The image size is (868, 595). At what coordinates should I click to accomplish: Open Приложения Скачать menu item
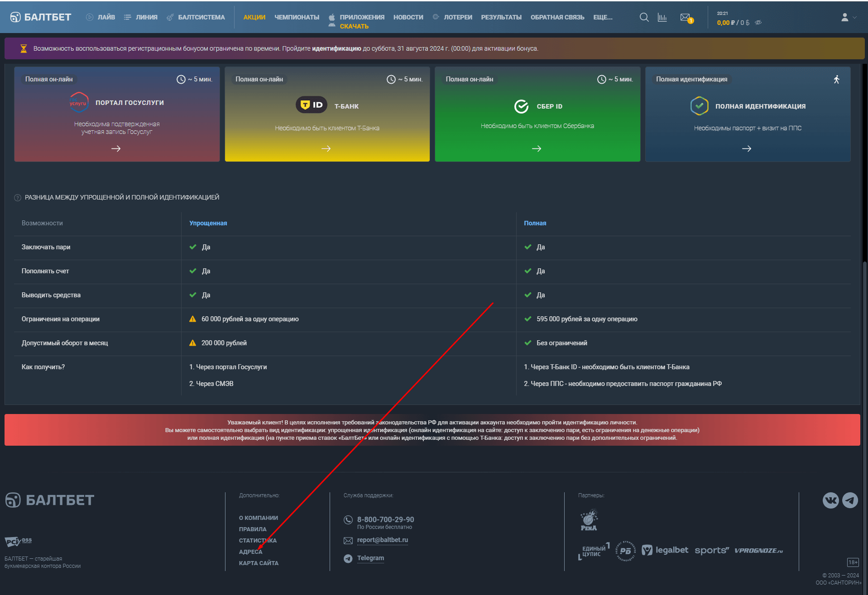pos(357,21)
